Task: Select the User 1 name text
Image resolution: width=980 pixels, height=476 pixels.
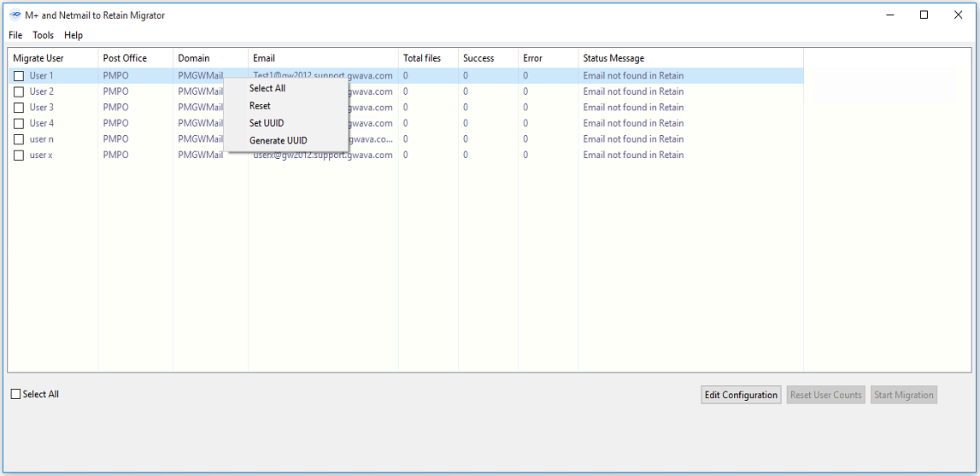Action: [x=41, y=76]
